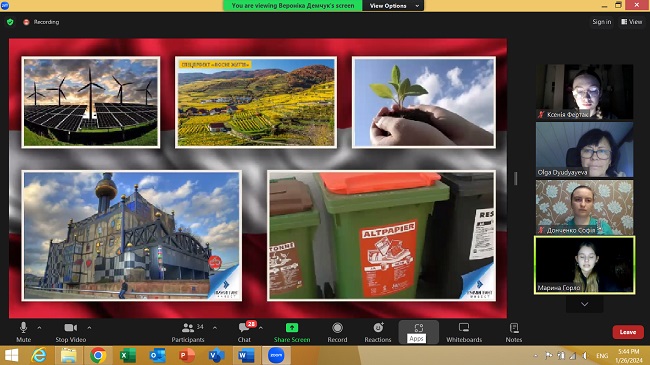Open Word from taskbar
The image size is (650, 365).
[246, 355]
